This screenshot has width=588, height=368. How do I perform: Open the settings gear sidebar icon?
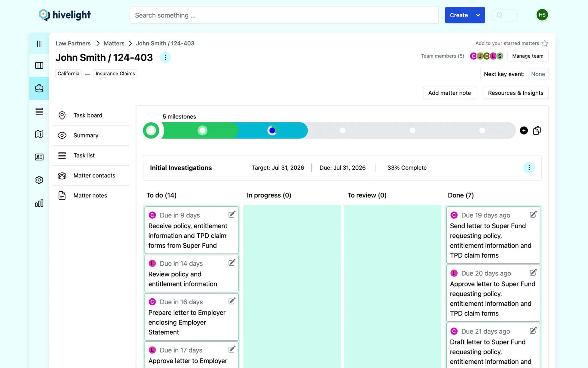[39, 180]
